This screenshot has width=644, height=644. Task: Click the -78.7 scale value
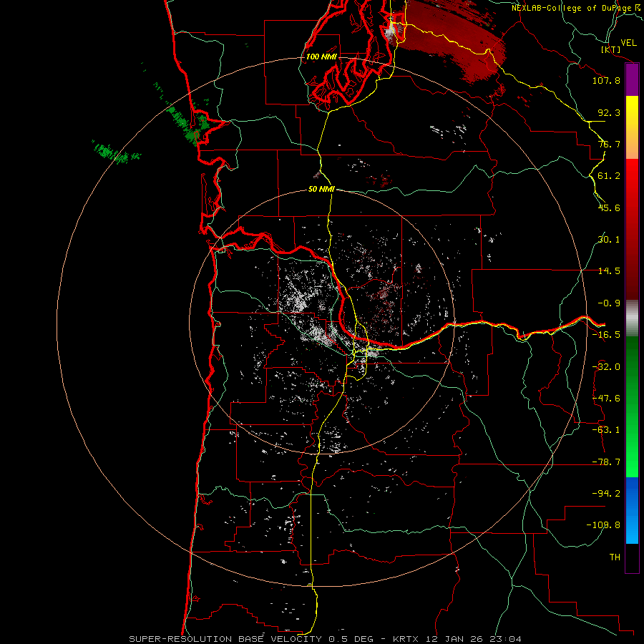point(606,462)
